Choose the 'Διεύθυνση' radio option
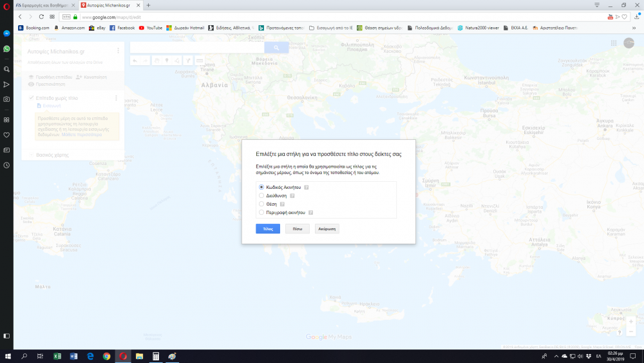 [x=261, y=195]
